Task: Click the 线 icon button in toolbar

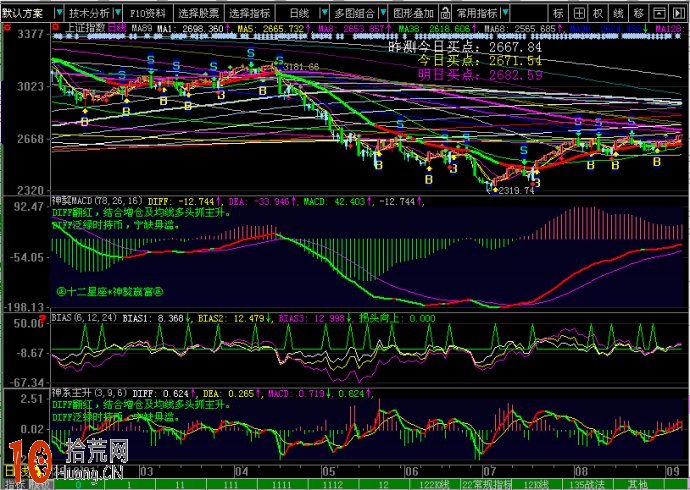Action: pos(618,14)
